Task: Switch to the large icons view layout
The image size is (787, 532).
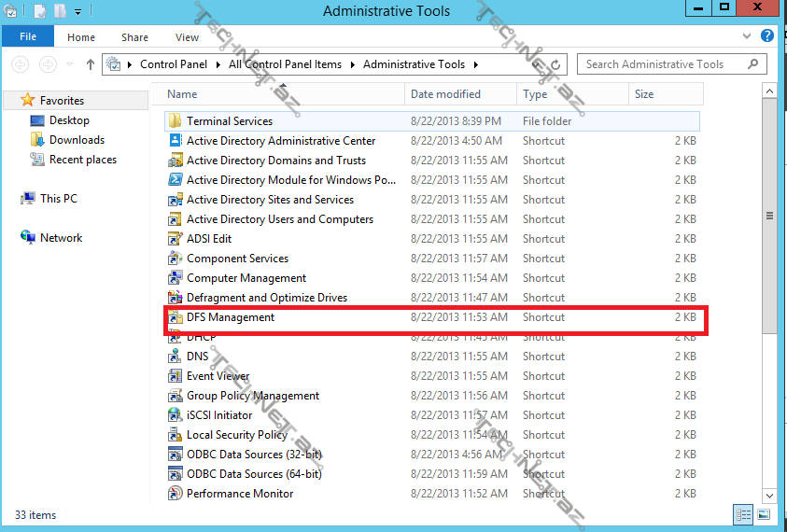Action: tap(763, 514)
